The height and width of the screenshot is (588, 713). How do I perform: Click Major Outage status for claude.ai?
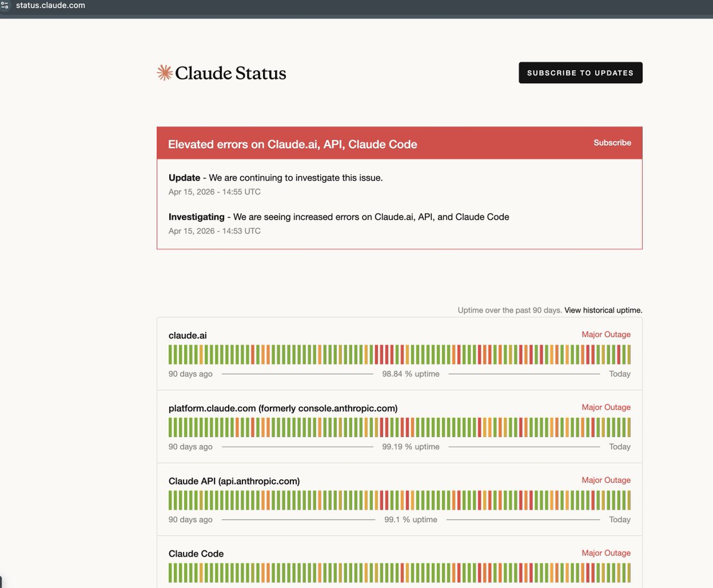click(x=606, y=334)
